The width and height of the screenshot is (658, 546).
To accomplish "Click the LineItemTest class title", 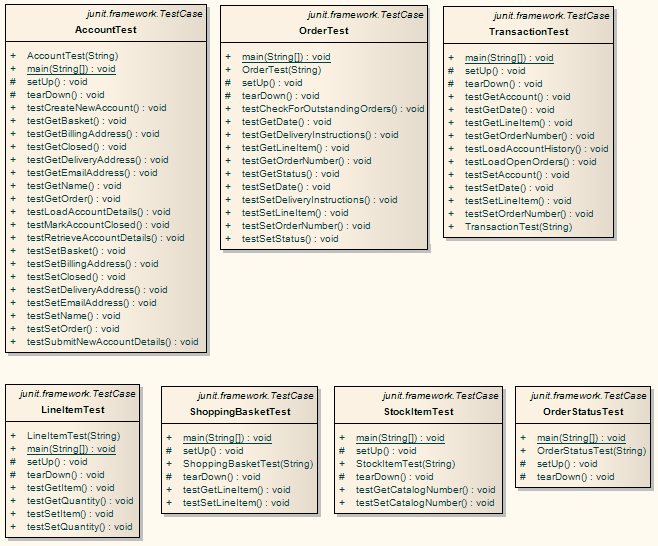I will coord(73,410).
